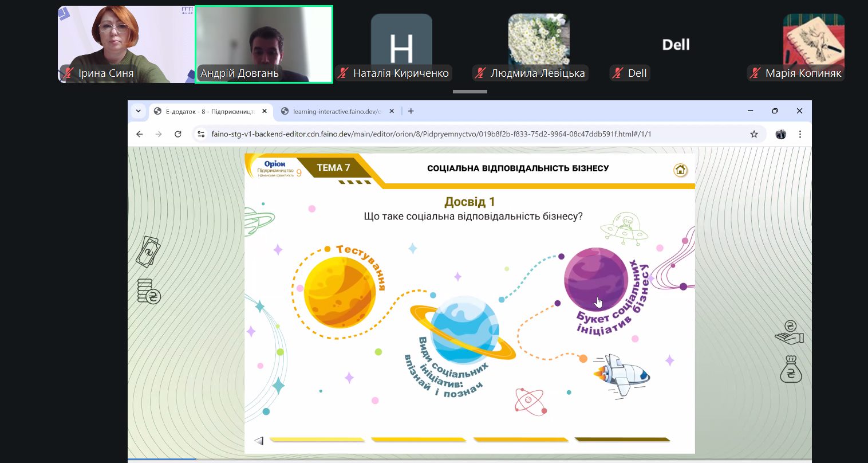Expand the tab search chevron
868x463 pixels.
click(138, 111)
